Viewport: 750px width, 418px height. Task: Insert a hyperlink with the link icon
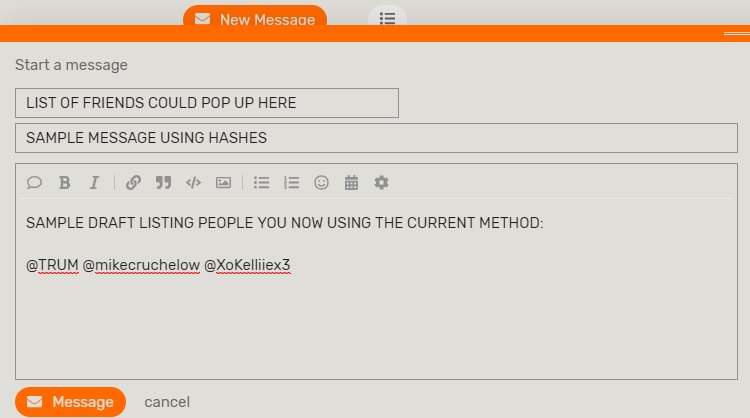point(133,183)
